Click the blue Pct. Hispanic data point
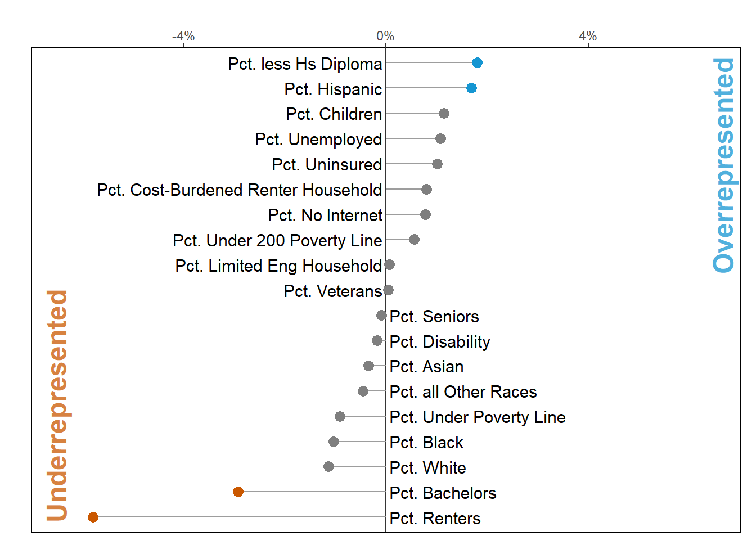 pyautogui.click(x=471, y=88)
